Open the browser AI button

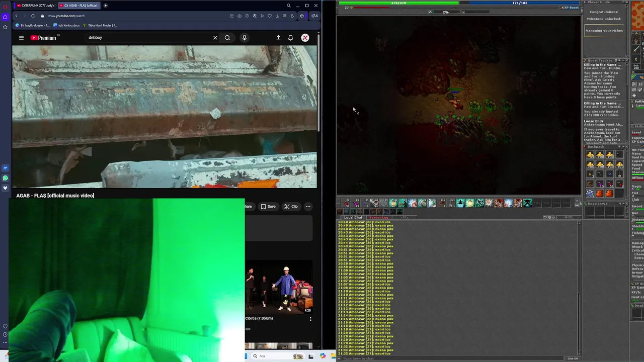tap(314, 16)
